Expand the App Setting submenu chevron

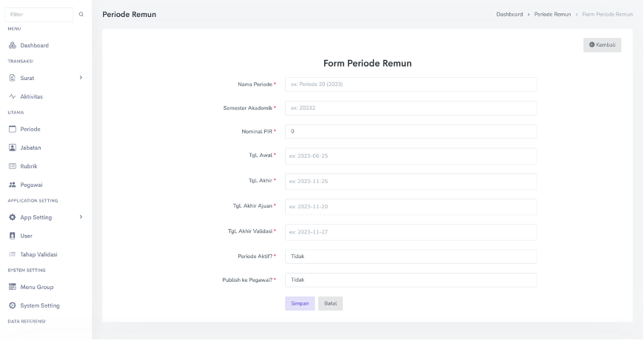[x=81, y=217]
